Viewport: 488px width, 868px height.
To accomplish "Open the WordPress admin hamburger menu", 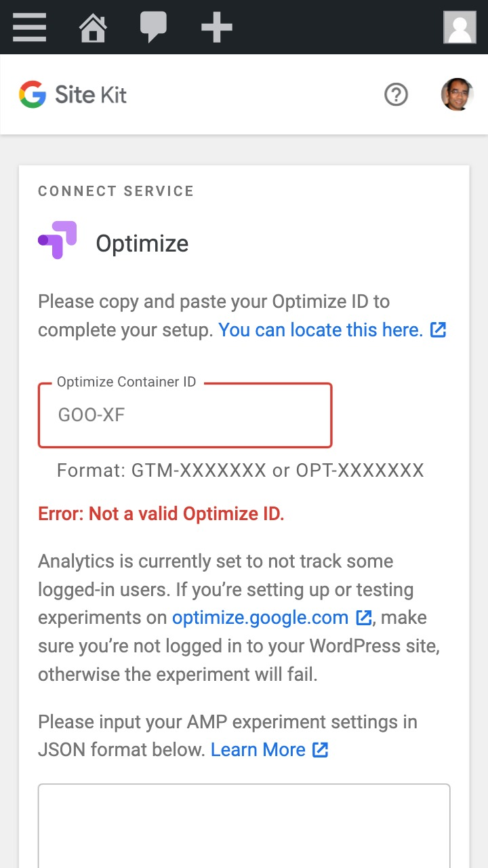I will click(x=28, y=27).
